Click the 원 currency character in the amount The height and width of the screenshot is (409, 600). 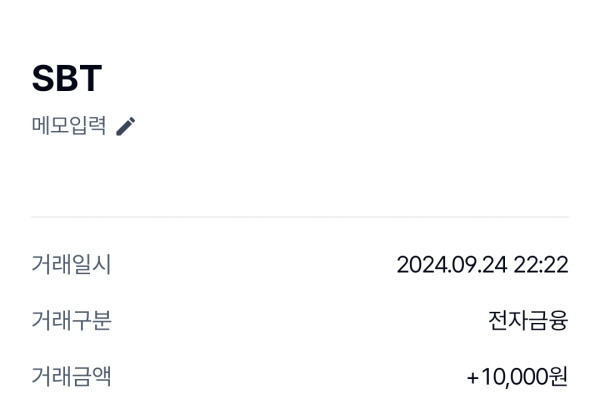[559, 377]
